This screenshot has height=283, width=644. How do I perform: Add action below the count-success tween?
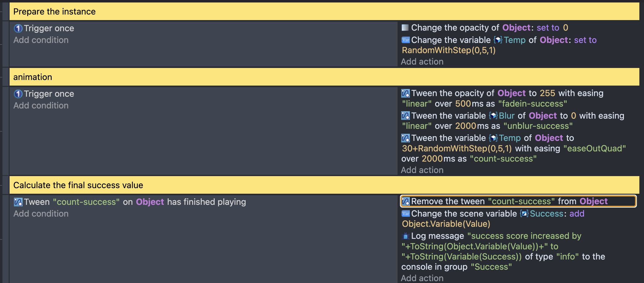pos(422,170)
